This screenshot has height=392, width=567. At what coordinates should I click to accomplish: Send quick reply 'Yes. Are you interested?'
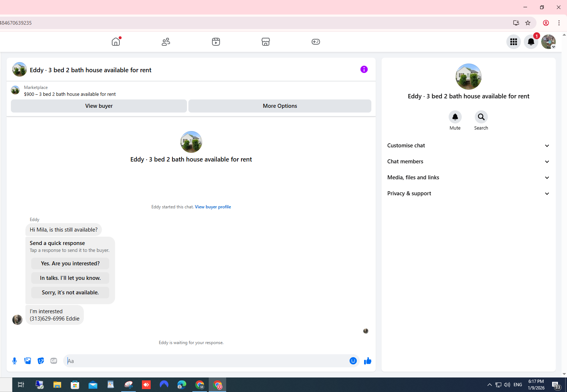point(70,264)
